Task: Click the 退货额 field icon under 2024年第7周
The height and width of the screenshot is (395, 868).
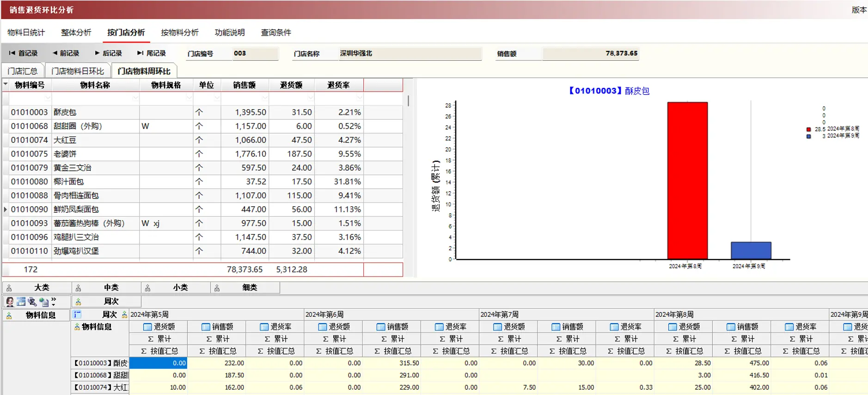Action: pyautogui.click(x=497, y=327)
